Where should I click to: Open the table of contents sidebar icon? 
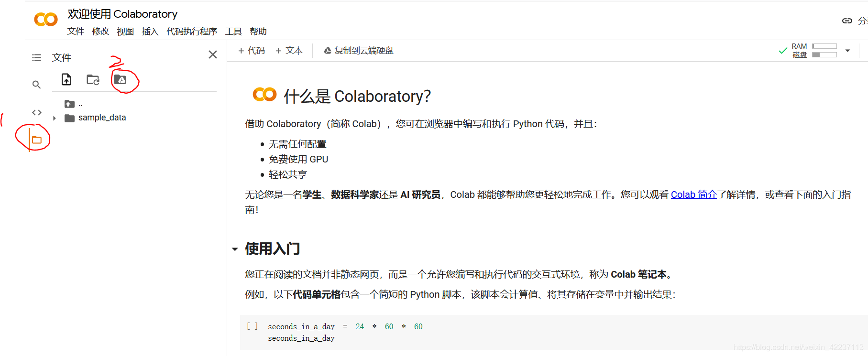pos(36,58)
